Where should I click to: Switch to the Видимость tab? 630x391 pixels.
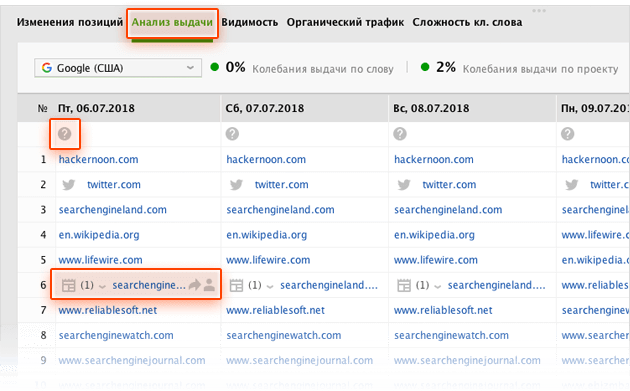(x=250, y=22)
